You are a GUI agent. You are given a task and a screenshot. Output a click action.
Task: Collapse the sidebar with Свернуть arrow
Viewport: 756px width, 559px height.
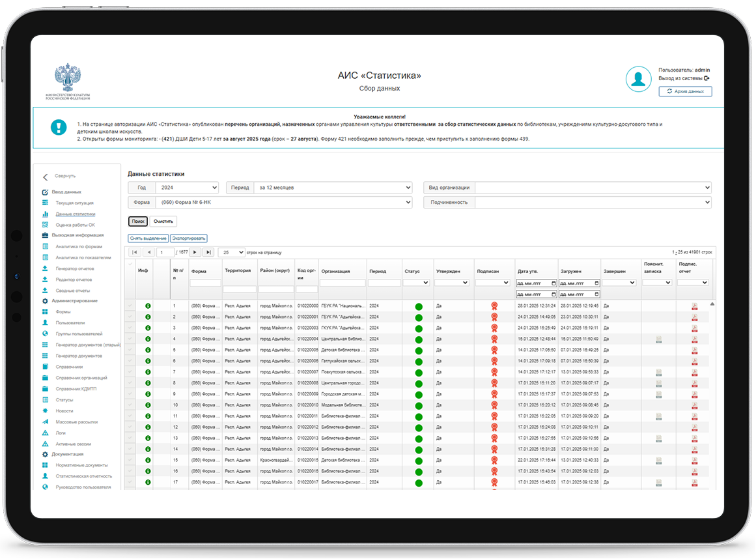coord(46,177)
